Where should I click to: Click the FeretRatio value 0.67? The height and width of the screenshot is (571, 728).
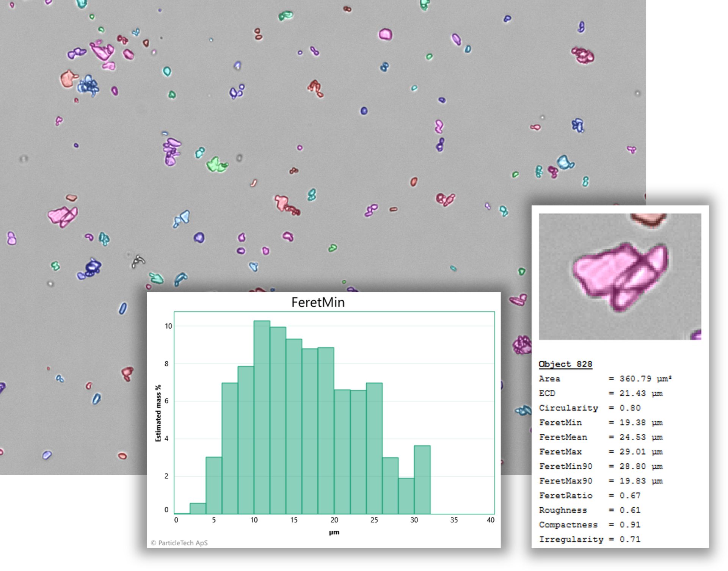click(x=630, y=496)
